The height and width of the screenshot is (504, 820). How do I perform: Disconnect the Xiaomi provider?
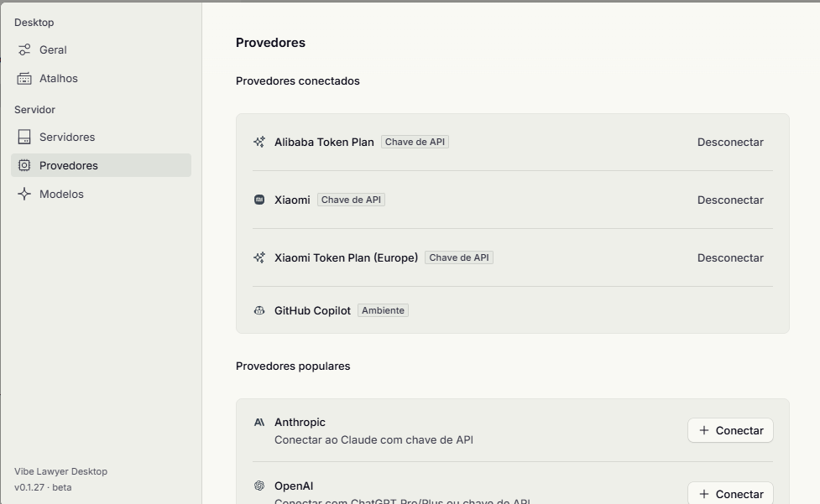click(x=730, y=200)
